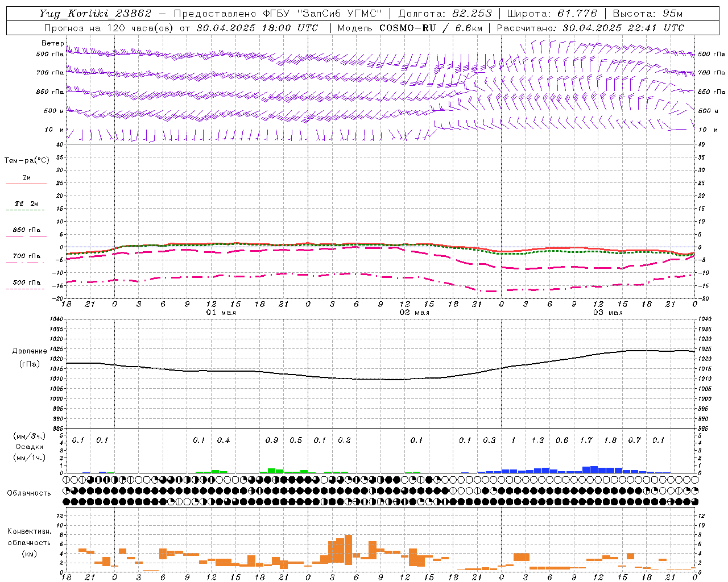This screenshot has width=728, height=582.
Task: Click the 1.3 precipitation value
Action: 537,440
